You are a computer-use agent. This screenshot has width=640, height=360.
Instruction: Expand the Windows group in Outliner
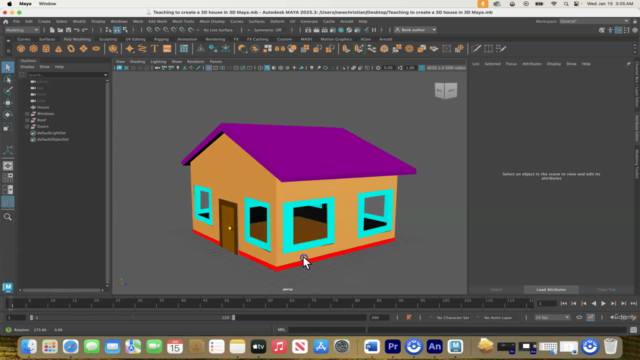click(27, 113)
